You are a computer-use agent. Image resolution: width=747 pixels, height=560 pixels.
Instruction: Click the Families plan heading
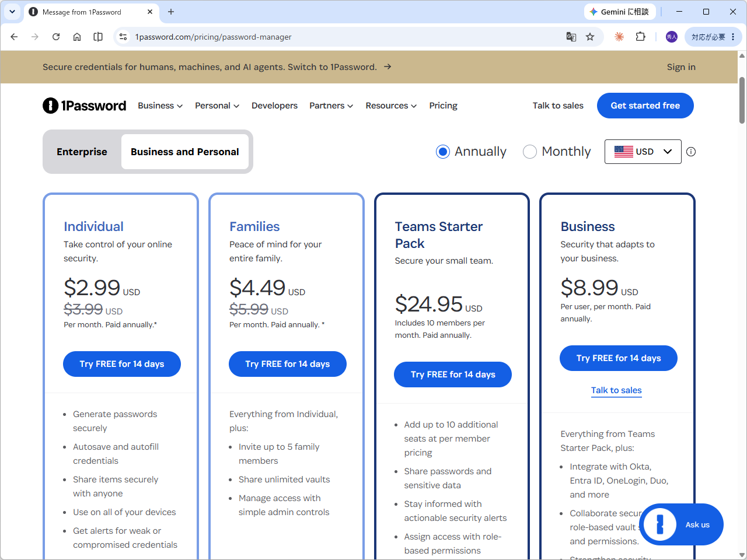click(x=254, y=226)
